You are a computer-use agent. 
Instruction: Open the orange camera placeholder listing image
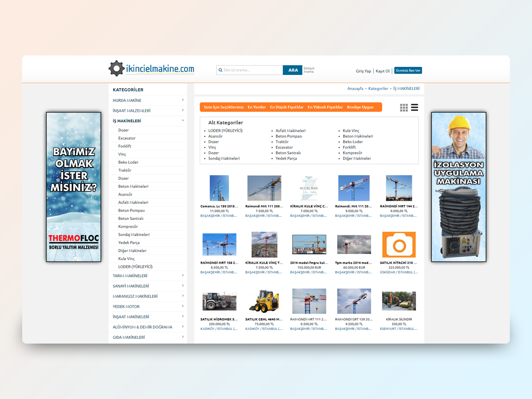[399, 245]
